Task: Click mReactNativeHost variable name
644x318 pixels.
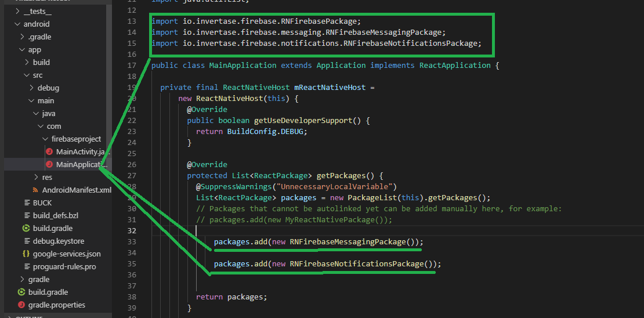Action: (330, 88)
